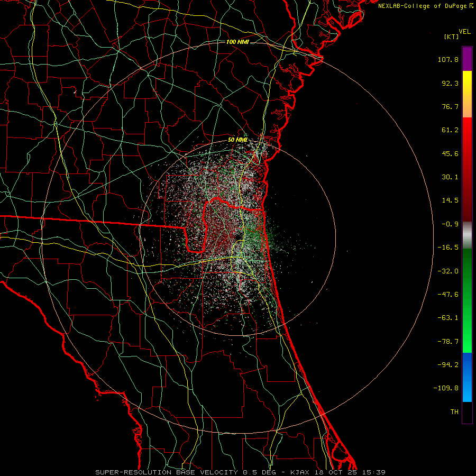
Task: Click the blue segment of velocity color bar
Action: pyautogui.click(x=467, y=377)
